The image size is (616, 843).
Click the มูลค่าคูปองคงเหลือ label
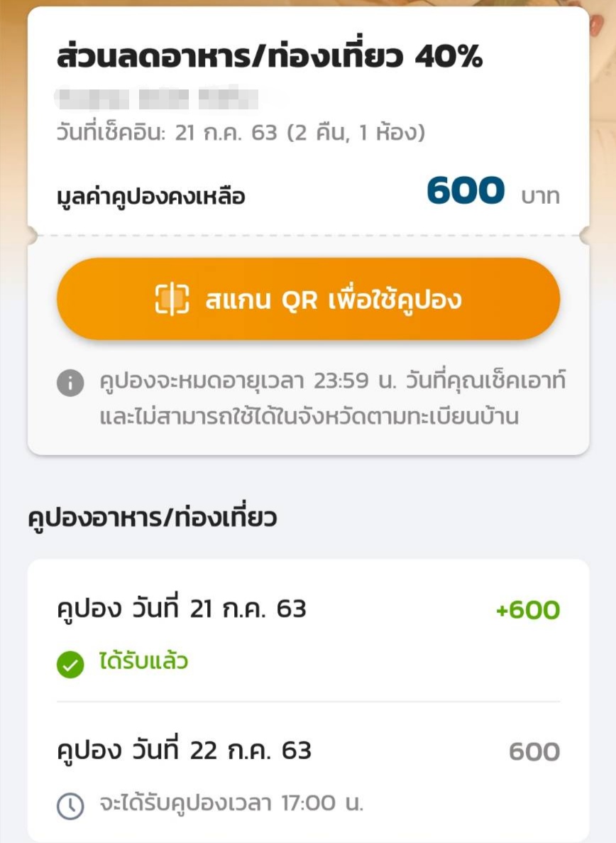pos(151,196)
